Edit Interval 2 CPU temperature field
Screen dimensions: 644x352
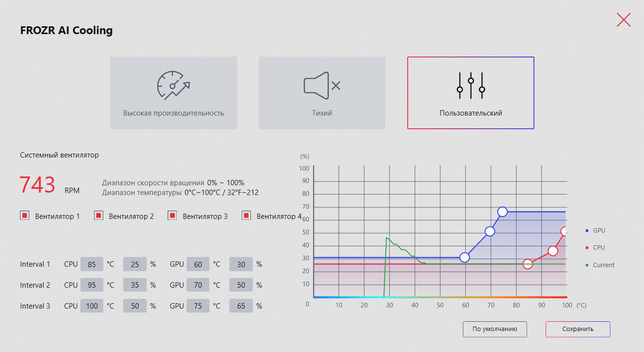coord(92,285)
